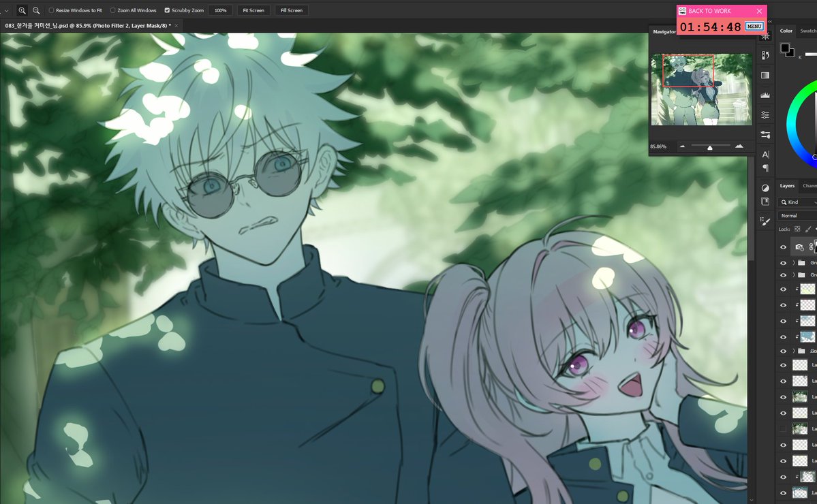Click the layer filter search magnifier icon
The width and height of the screenshot is (817, 504).
tap(784, 202)
